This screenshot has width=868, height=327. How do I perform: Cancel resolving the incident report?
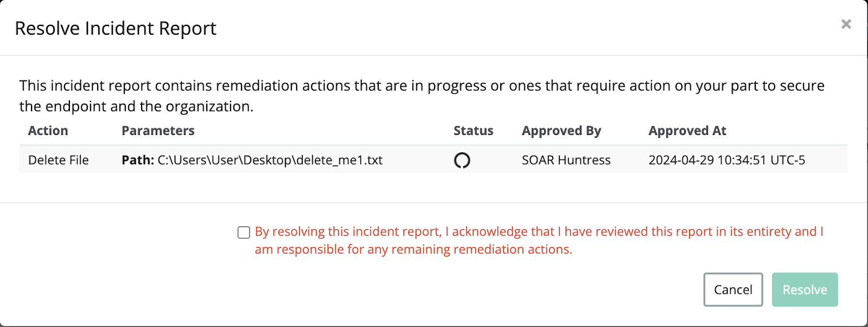click(x=733, y=290)
